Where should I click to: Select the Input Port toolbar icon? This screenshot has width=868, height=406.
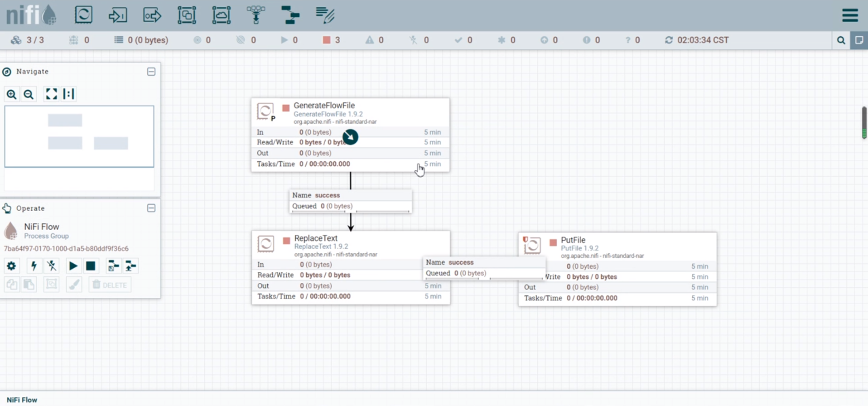pos(118,15)
